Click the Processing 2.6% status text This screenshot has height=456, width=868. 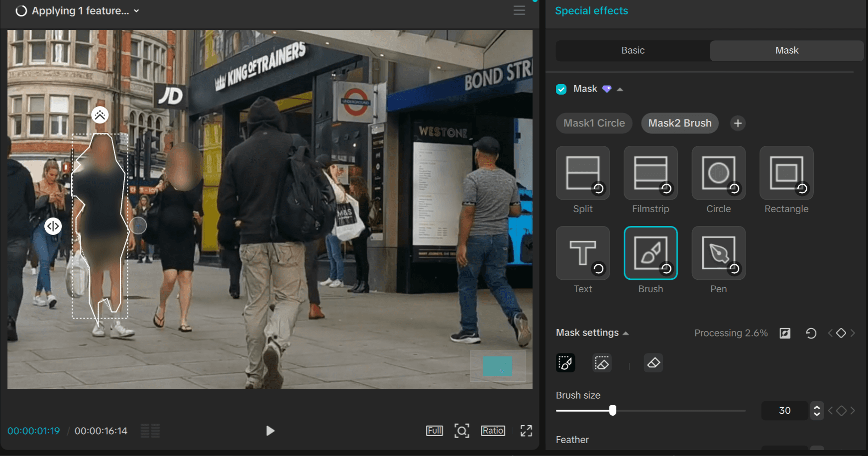(x=731, y=333)
